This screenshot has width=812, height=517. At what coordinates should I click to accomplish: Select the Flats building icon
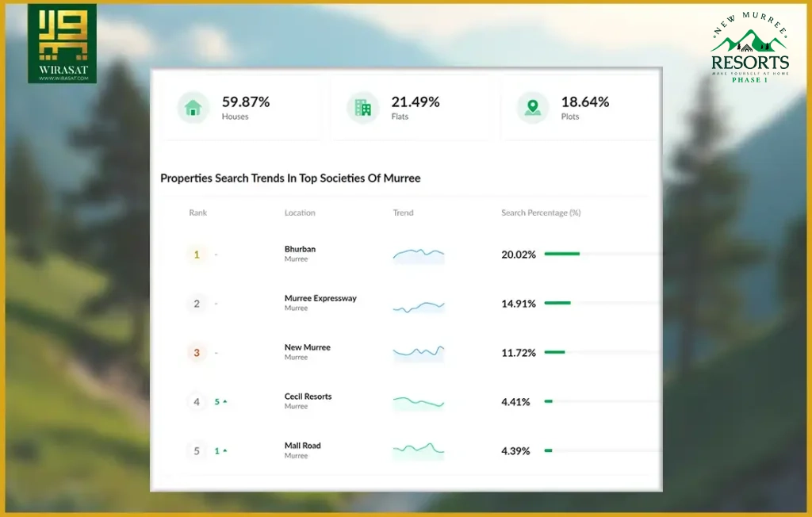(x=362, y=108)
